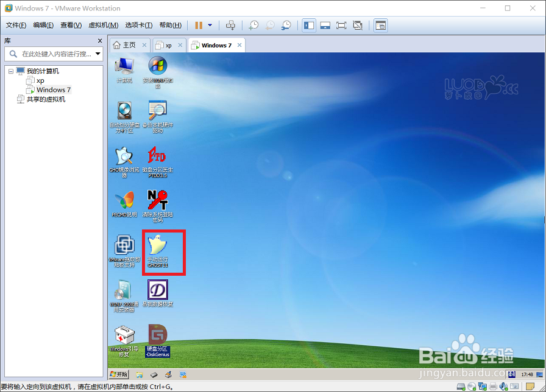This screenshot has width=546, height=392.
Task: Close the 主页 tab
Action: point(144,45)
